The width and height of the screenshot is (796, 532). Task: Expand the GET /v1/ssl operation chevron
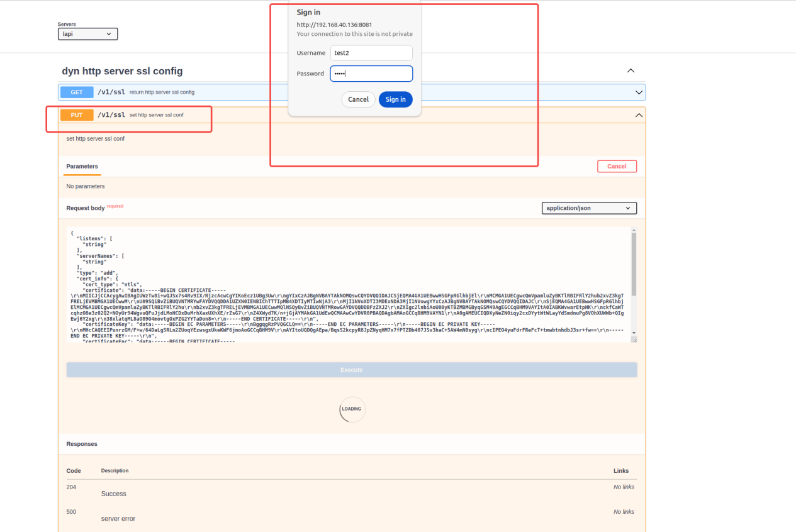point(639,92)
